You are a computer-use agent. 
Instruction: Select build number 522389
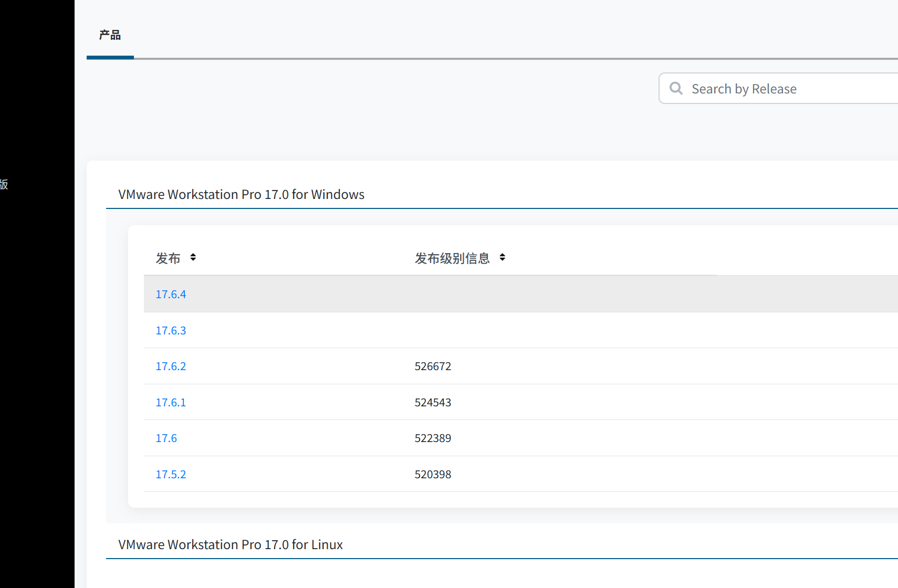point(433,438)
